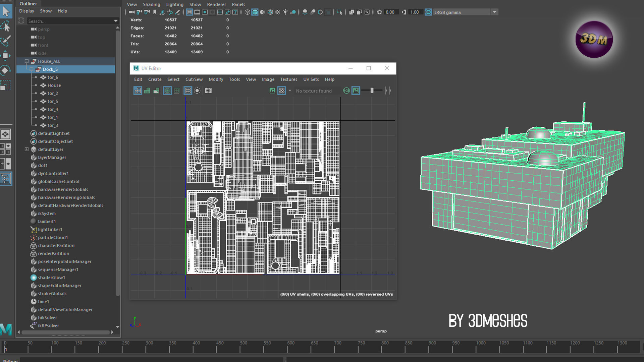
Task: Open the sRGB gamma view transform dropdown
Action: (x=494, y=12)
